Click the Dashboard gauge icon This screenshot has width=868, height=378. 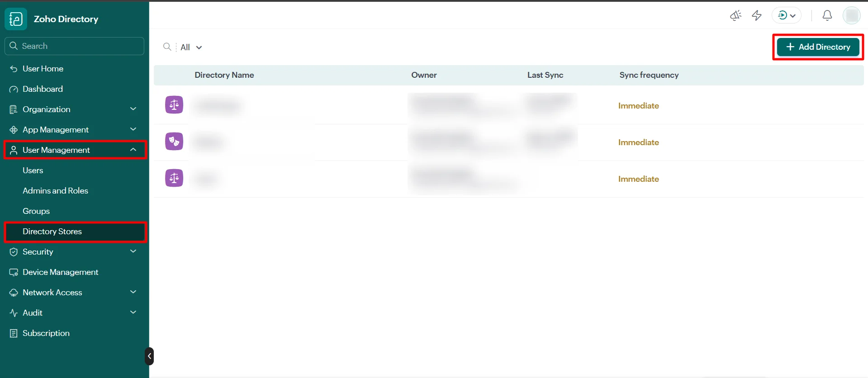click(x=14, y=89)
